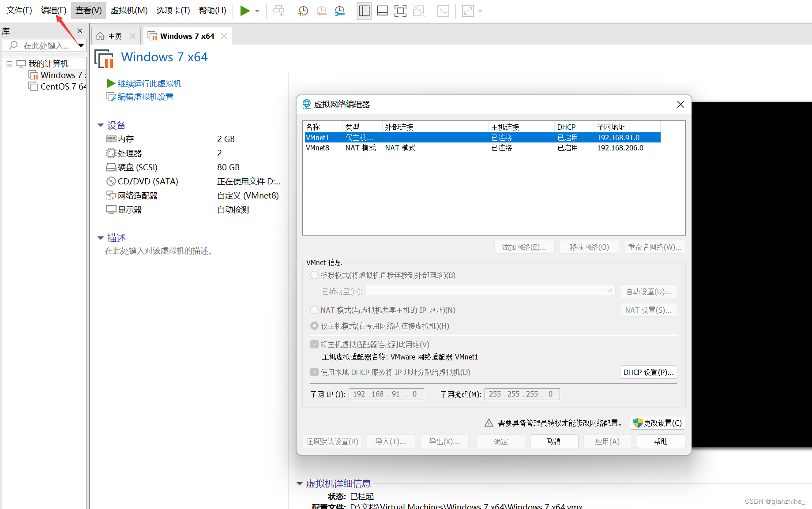Toggle 将主机虚拟适配器连接到此网络 checkbox

click(x=314, y=344)
